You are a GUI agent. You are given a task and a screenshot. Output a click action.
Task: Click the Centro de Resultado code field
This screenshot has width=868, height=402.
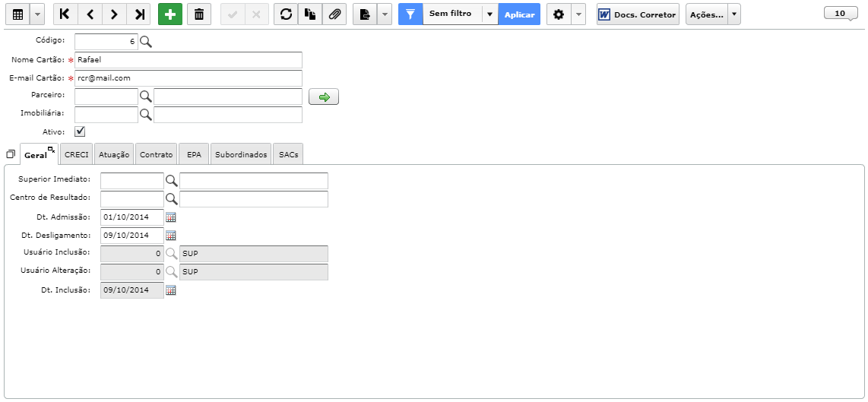click(x=132, y=199)
